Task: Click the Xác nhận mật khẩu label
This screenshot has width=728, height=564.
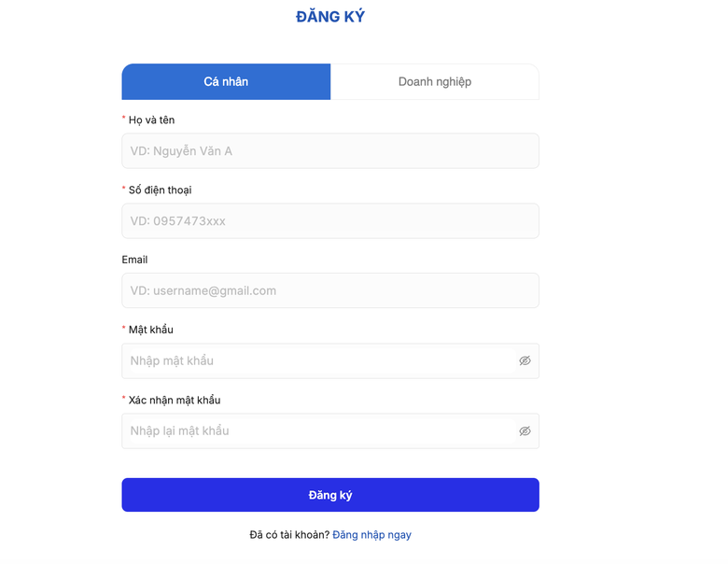Action: click(174, 400)
